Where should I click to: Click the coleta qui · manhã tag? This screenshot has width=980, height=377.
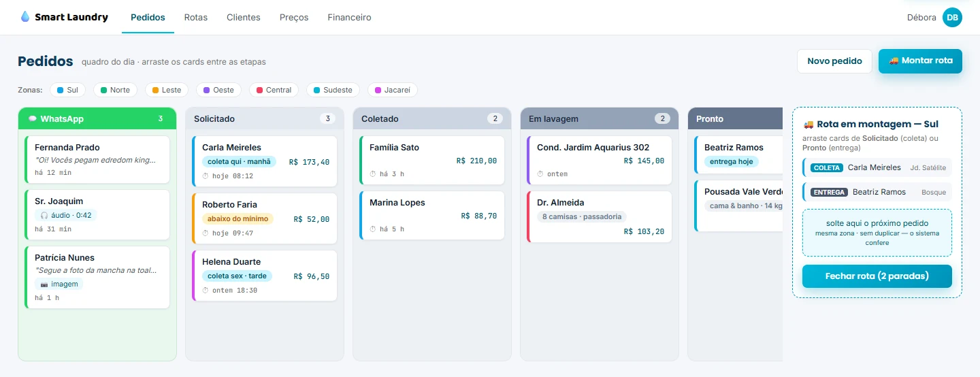pos(239,161)
